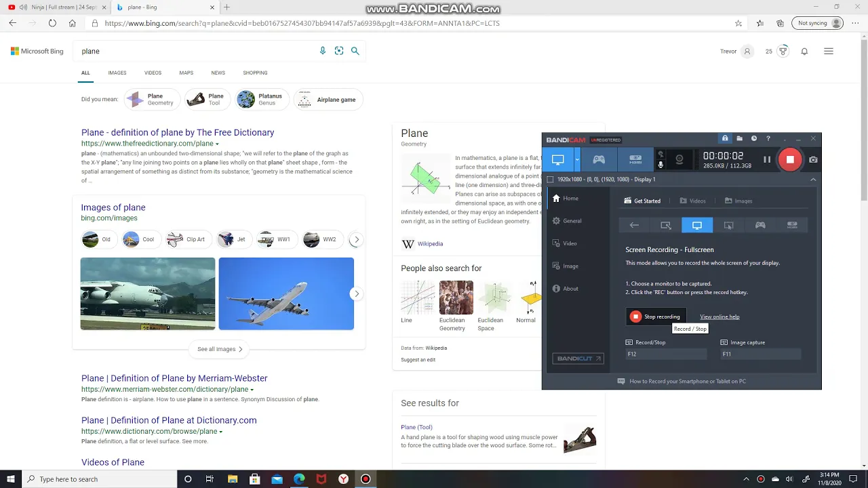
Task: Expand thefreedictionary URL dropdown arrow
Action: pyautogui.click(x=217, y=144)
